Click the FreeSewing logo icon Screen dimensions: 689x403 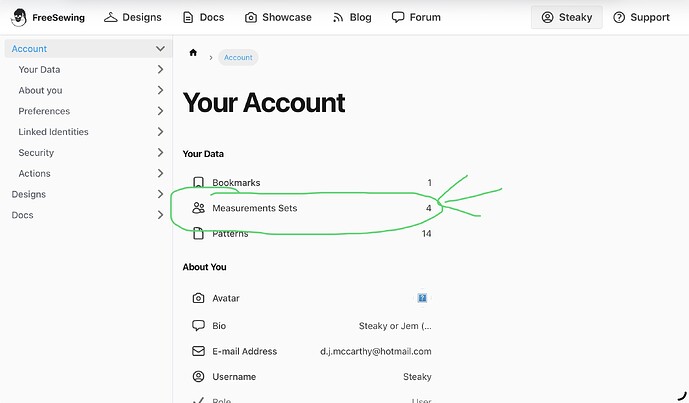pos(18,18)
